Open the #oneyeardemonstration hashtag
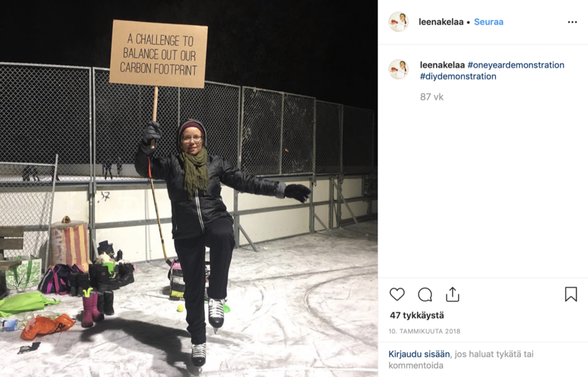 515,65
